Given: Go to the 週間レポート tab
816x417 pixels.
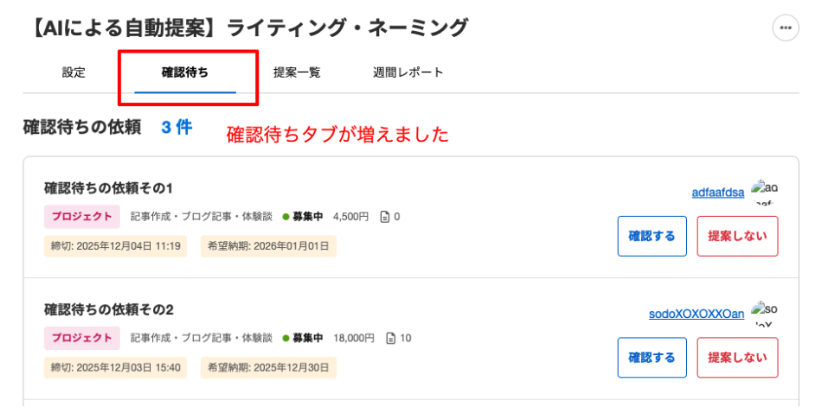Looking at the screenshot, I should coord(408,72).
